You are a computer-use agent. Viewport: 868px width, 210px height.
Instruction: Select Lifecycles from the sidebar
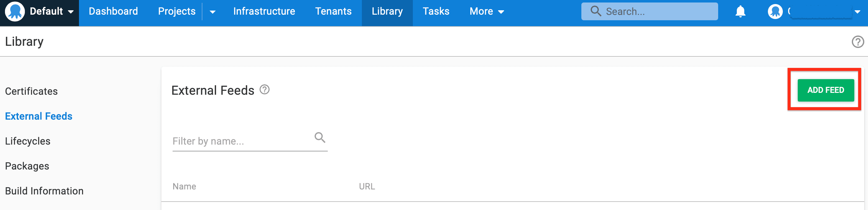[28, 141]
